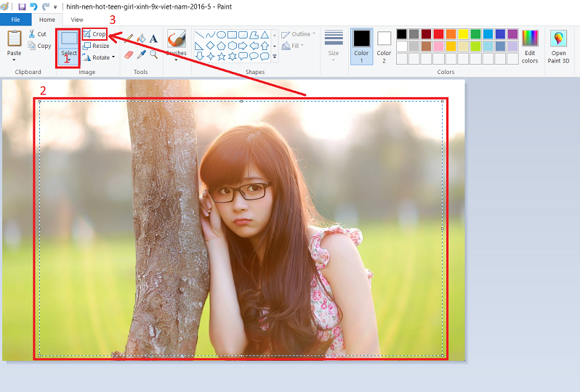Expand the Paste options arrow
Viewport: 580px width, 392px height.
14,60
